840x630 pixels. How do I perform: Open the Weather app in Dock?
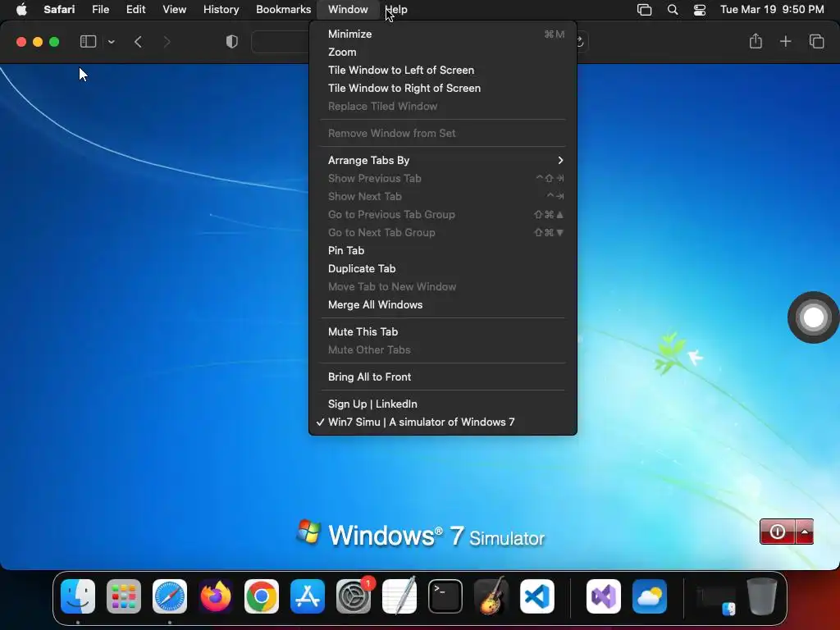[x=650, y=596]
